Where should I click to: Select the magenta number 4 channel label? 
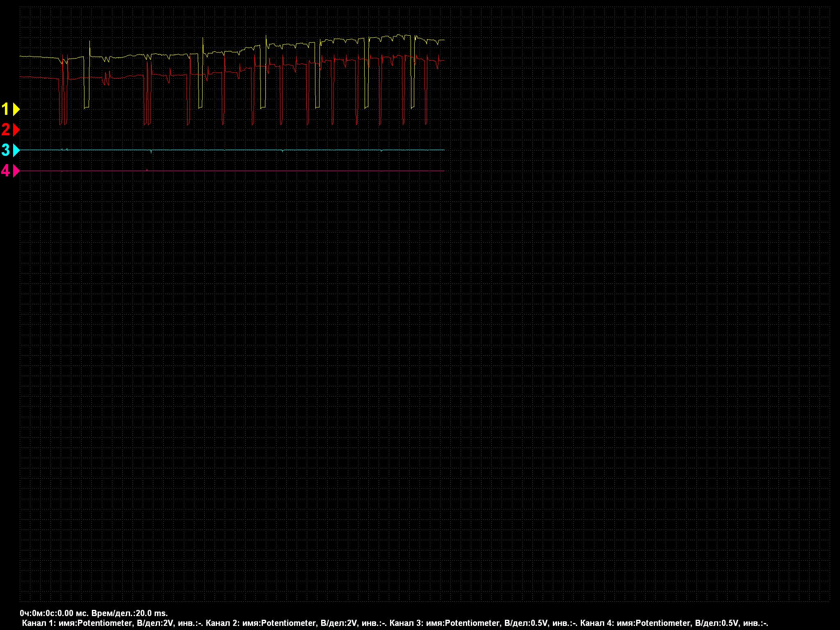6,171
